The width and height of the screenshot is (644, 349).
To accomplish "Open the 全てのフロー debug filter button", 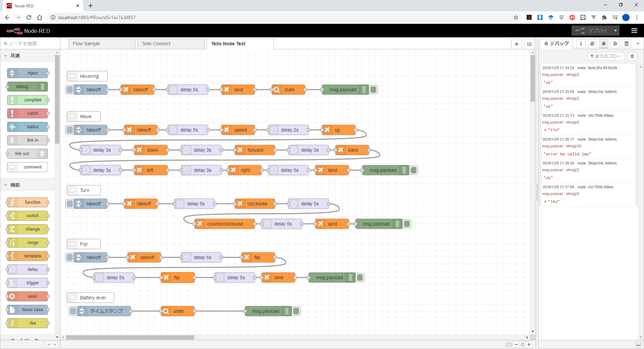I will point(605,56).
